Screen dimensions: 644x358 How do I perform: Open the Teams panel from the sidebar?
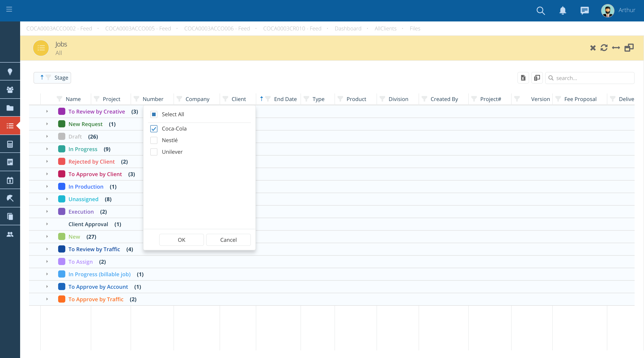pos(10,89)
